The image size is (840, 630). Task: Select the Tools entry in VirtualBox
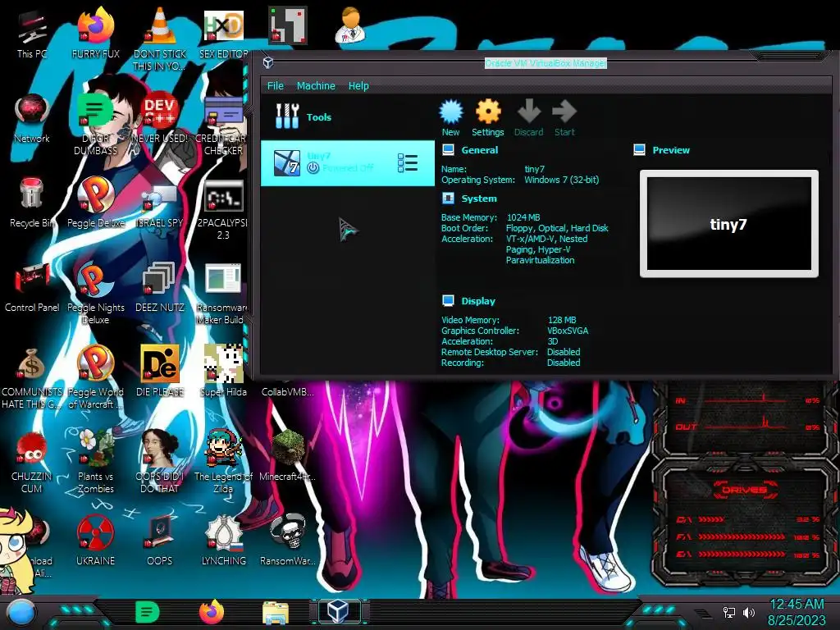click(348, 116)
